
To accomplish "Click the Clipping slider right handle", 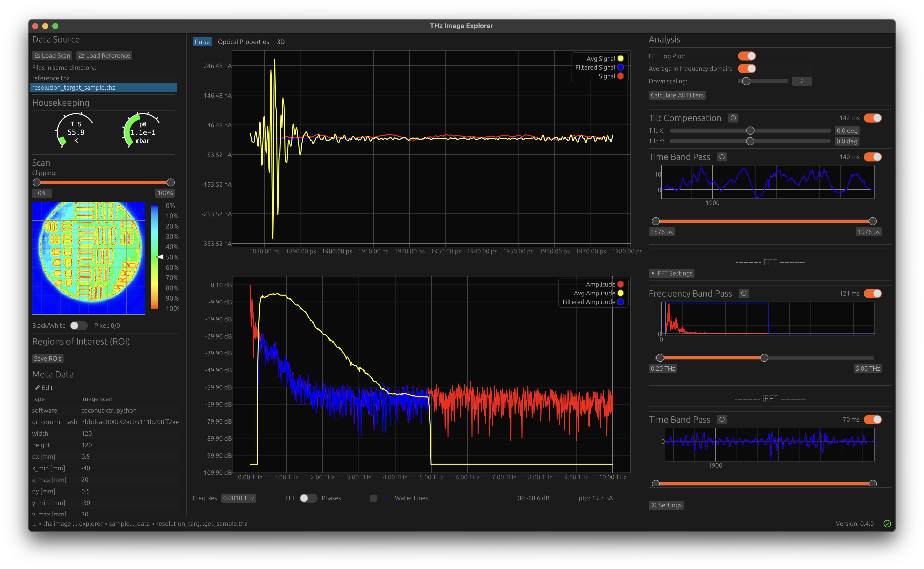I will [170, 183].
